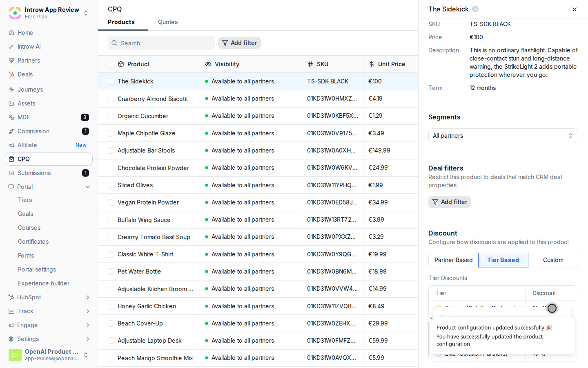Screen dimensions: 588x368
Task: Open Home from sidebar icon
Action: (11, 33)
